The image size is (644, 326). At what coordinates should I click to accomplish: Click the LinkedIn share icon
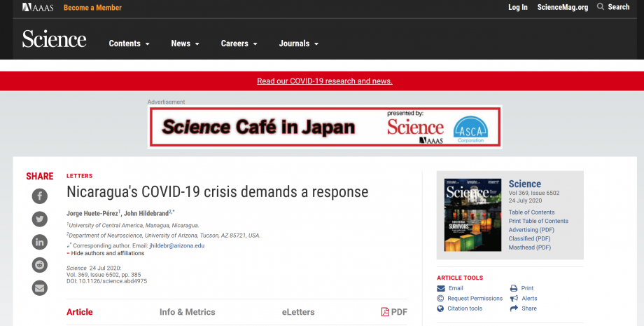(x=40, y=243)
